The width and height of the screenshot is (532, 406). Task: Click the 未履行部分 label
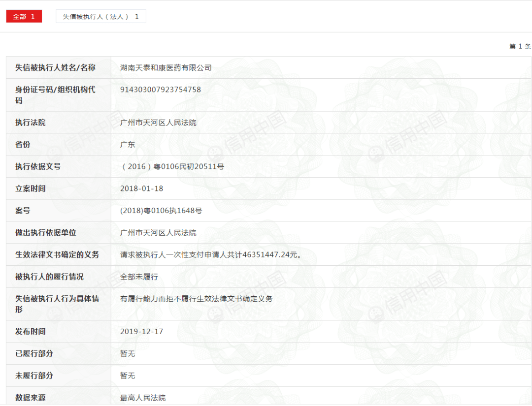(x=34, y=375)
